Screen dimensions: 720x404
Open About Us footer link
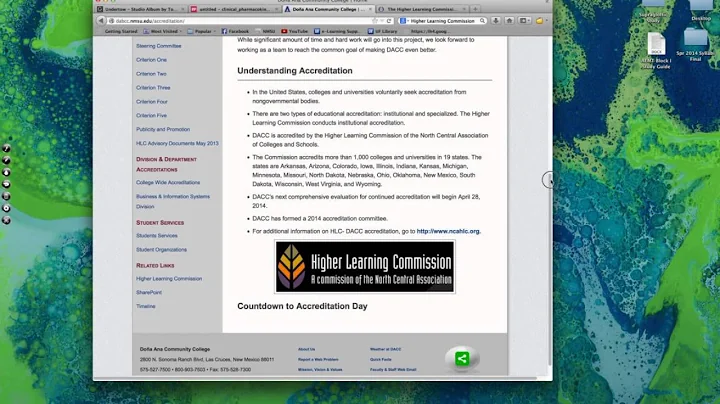[x=306, y=349]
